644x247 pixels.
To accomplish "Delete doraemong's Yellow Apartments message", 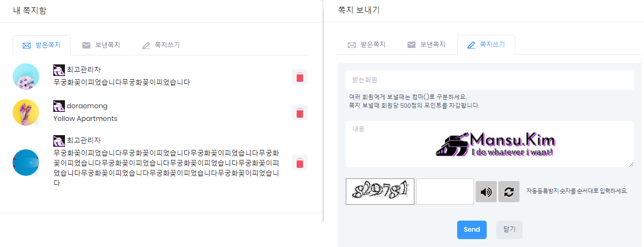I will (x=300, y=112).
